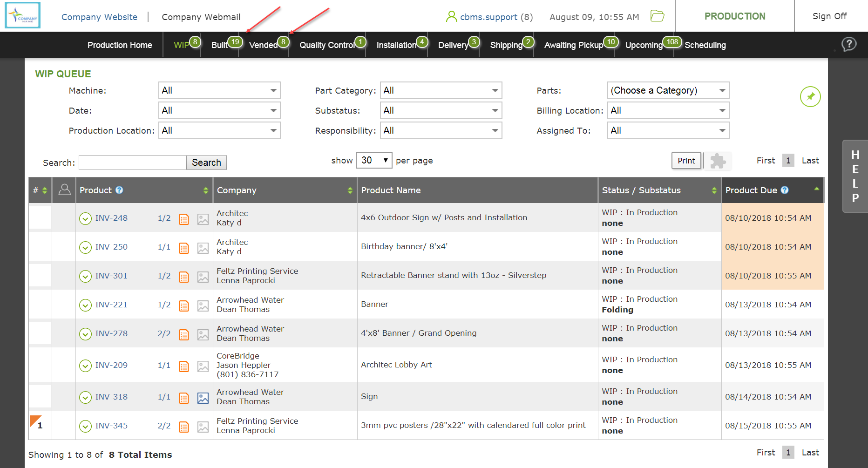View the image icon for INV-221
This screenshot has width=868, height=468.
(203, 305)
